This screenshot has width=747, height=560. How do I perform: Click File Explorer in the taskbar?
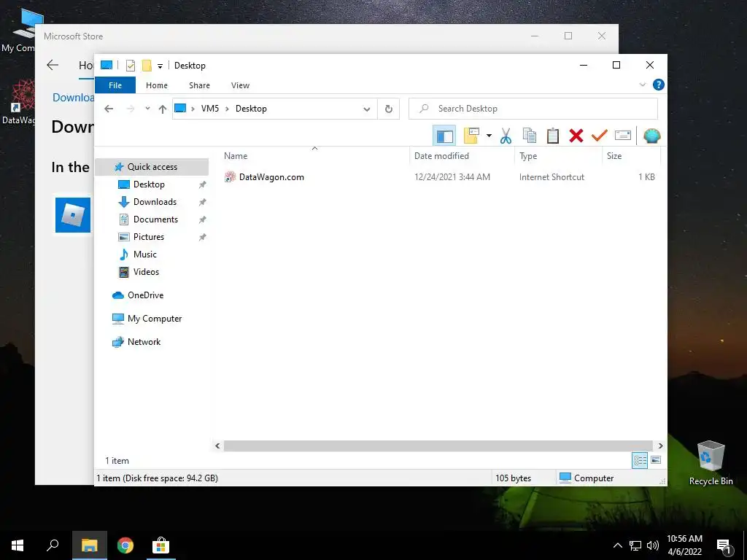(90, 545)
